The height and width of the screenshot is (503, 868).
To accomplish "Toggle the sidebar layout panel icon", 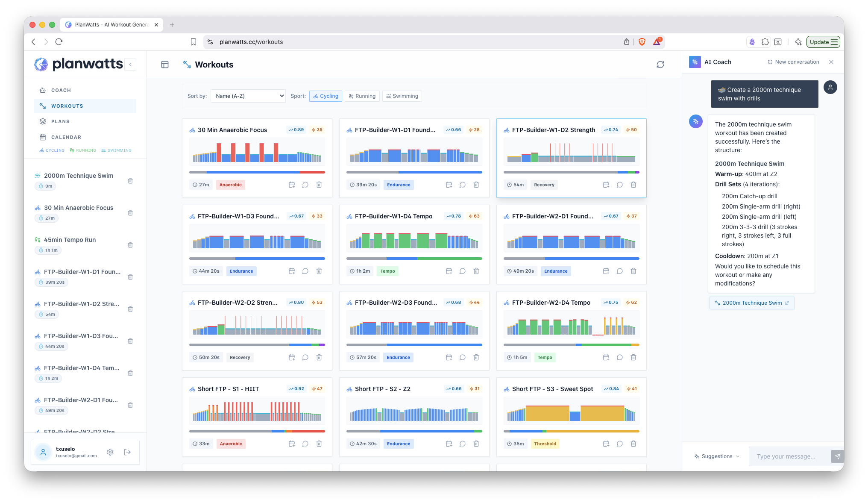I will [x=165, y=65].
